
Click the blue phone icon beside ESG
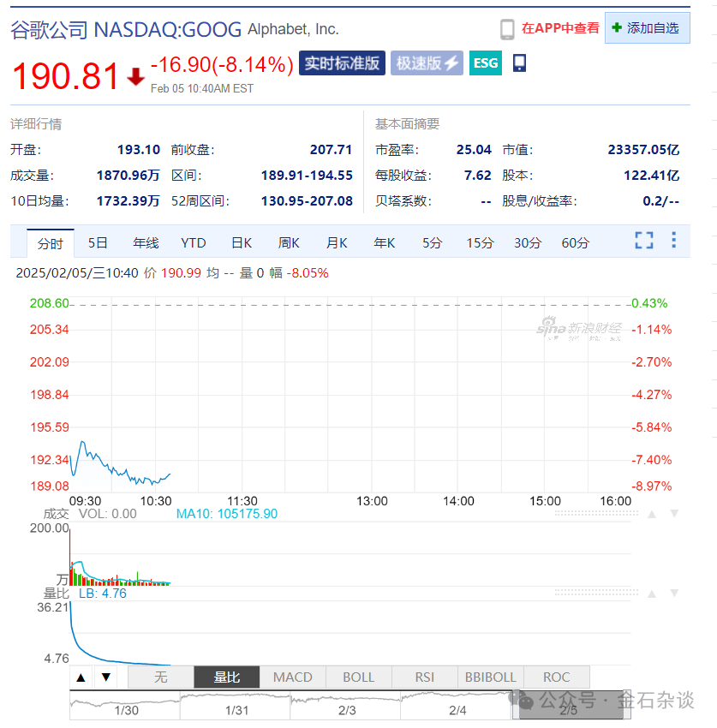(519, 63)
